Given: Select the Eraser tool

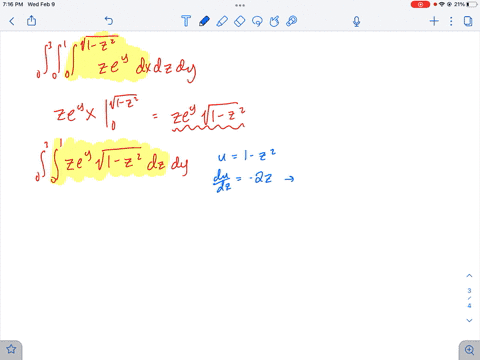Looking at the screenshot, I should (239, 21).
